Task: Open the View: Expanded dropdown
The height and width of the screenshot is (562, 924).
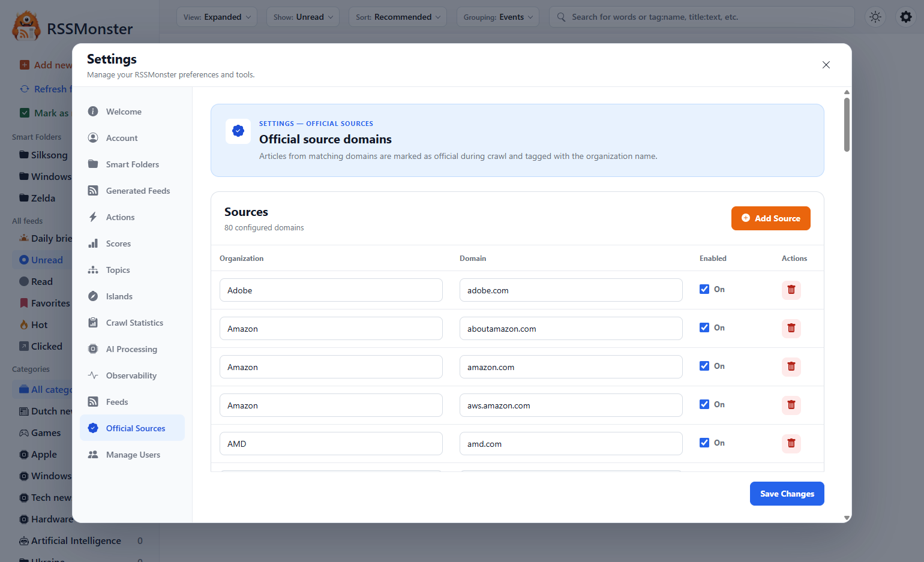Action: (x=217, y=17)
